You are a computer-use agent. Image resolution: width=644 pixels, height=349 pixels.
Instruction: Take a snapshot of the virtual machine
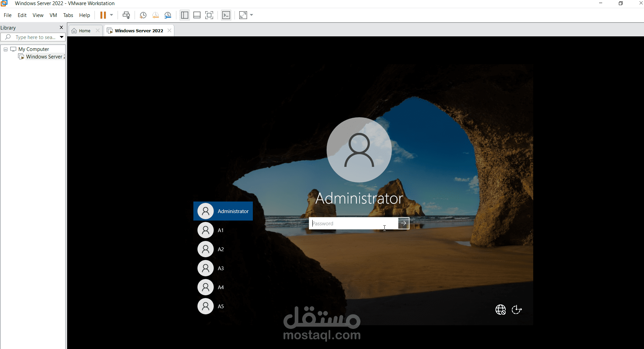[143, 15]
